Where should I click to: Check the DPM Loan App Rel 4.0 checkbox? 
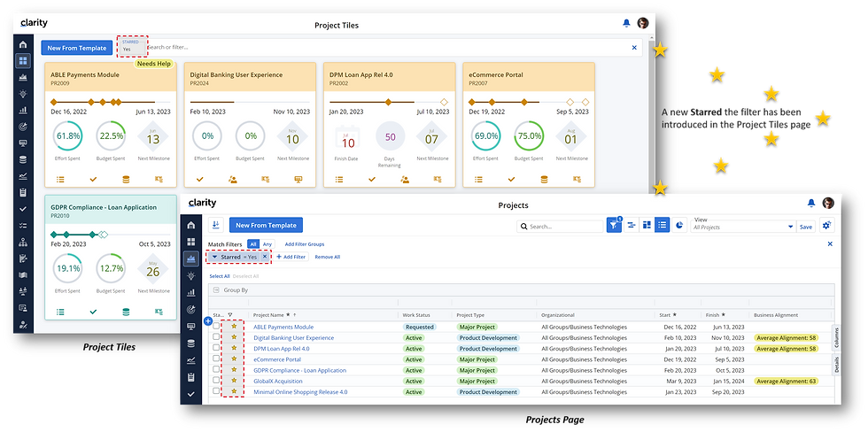point(216,349)
